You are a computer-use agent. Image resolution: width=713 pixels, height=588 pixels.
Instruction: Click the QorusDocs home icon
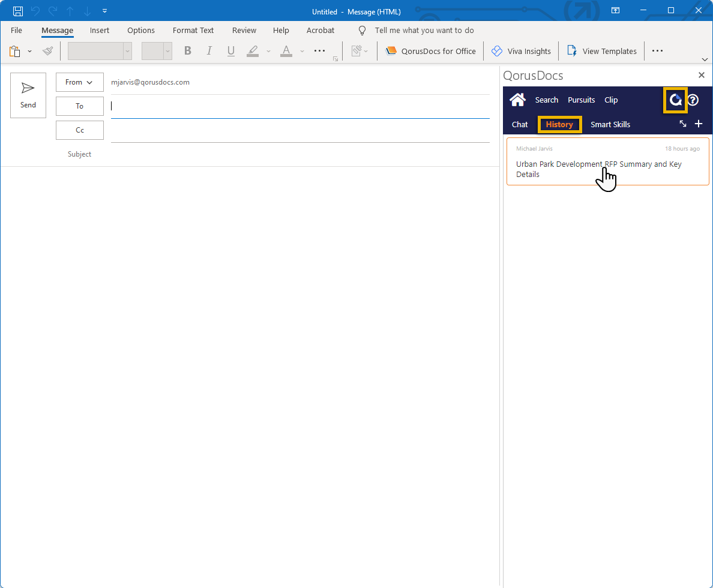pos(517,100)
